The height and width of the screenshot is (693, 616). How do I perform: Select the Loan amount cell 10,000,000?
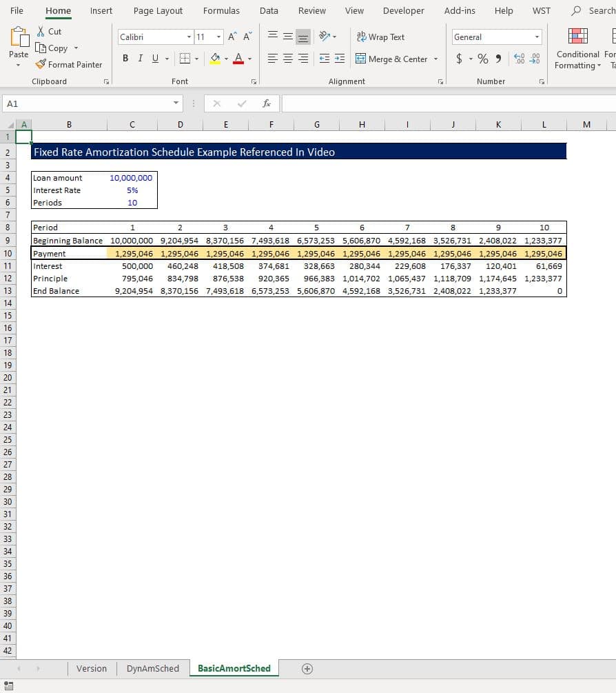(x=132, y=178)
